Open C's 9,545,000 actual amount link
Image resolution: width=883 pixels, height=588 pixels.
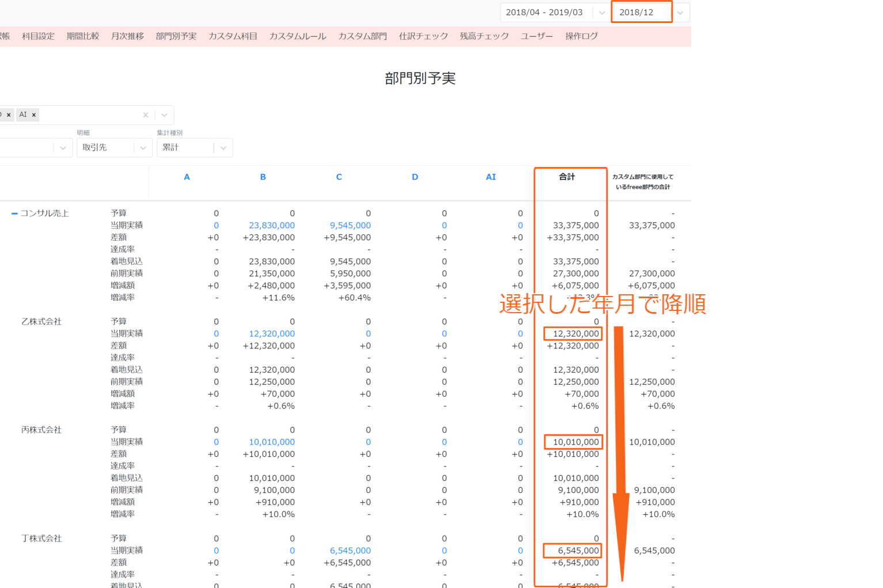click(x=350, y=225)
